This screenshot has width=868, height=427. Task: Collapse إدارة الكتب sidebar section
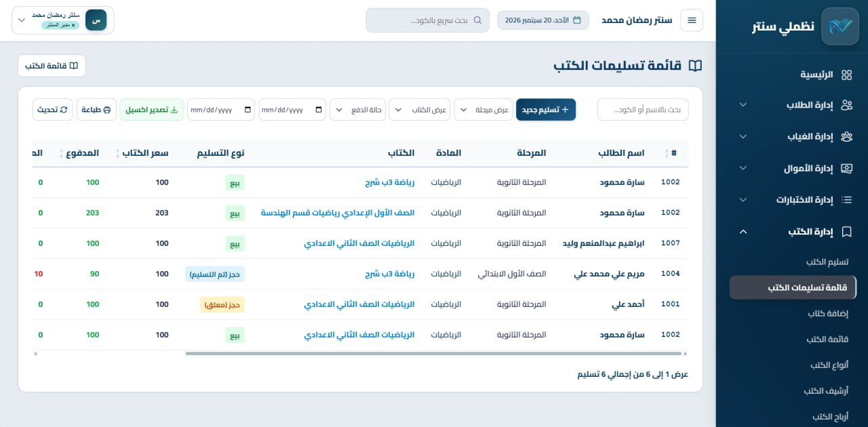click(x=743, y=232)
